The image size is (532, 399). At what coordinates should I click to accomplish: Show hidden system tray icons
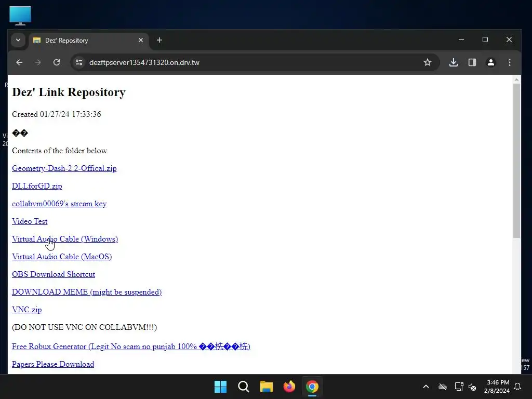pos(426,387)
